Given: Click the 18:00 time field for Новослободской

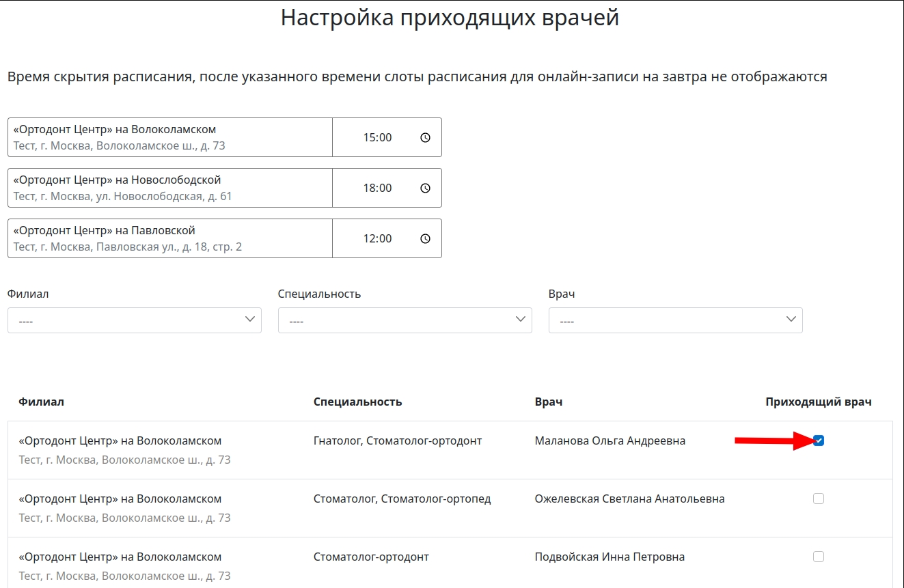Looking at the screenshot, I should [387, 188].
